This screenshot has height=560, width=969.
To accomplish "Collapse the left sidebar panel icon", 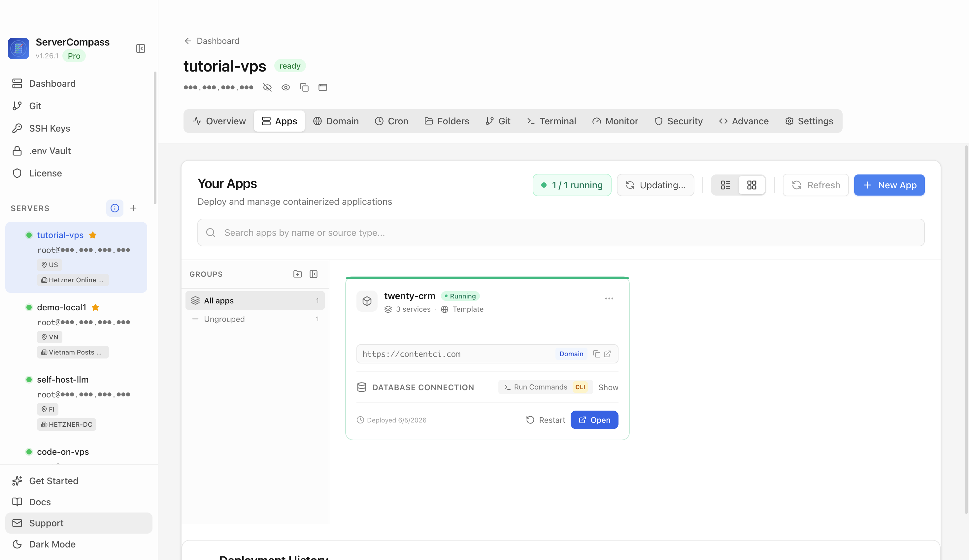I will click(140, 48).
